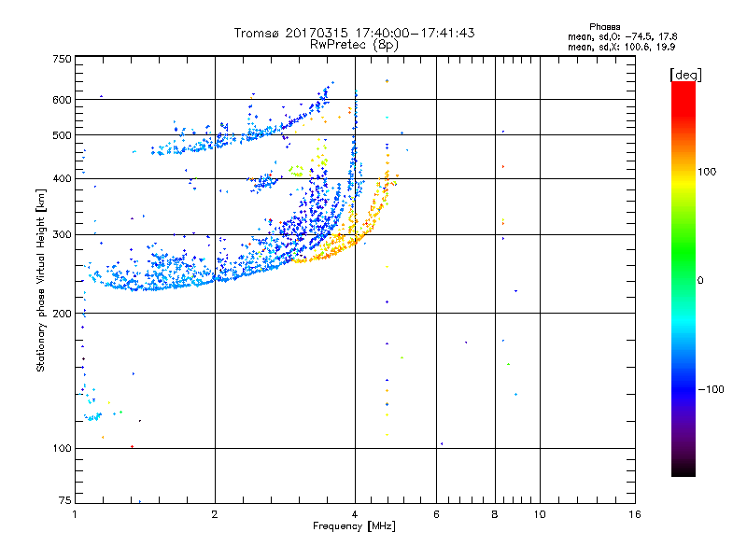Viewport: 747px width, 560px height.
Task: Click the 'mean, sd,X: 100.6, 19.9' line
Action: click(621, 48)
